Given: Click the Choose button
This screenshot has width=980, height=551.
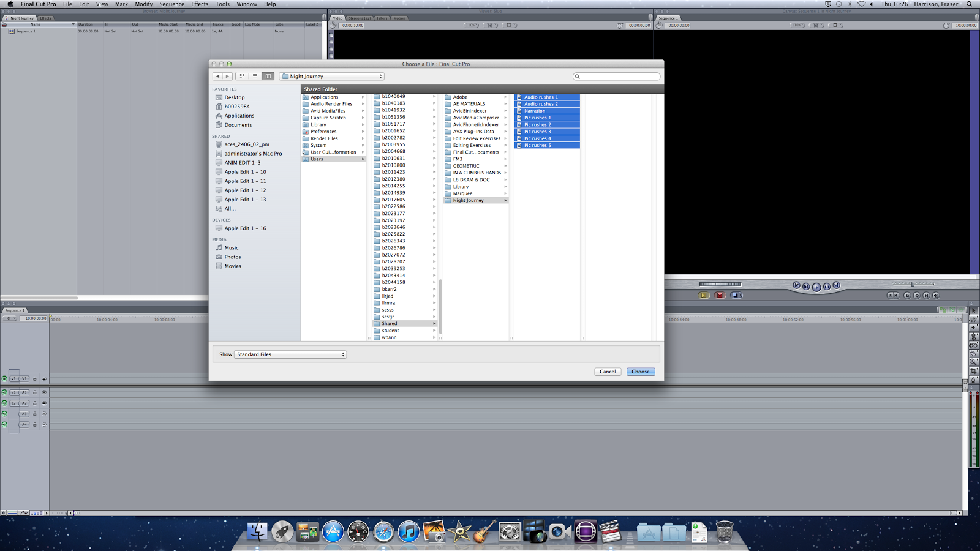Looking at the screenshot, I should [x=641, y=372].
